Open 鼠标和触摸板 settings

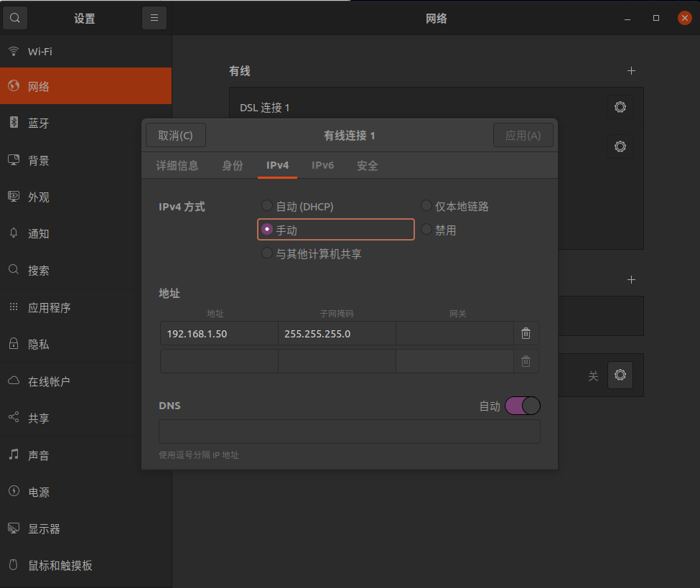85,565
